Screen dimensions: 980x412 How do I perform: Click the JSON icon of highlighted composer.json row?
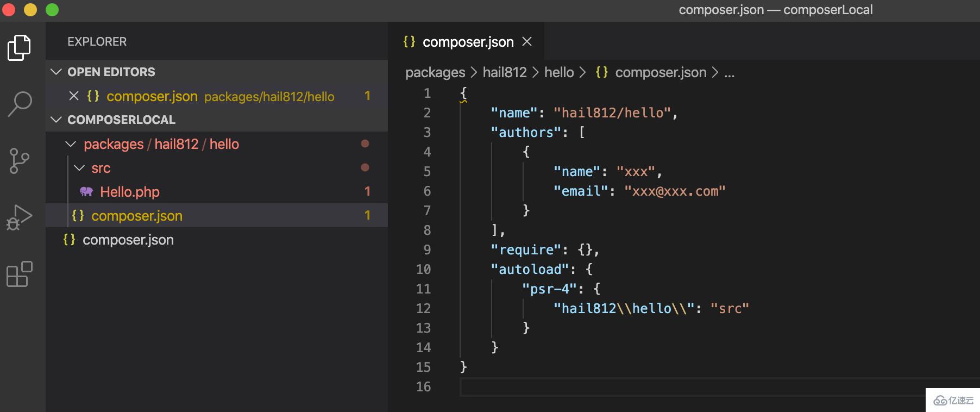(78, 215)
